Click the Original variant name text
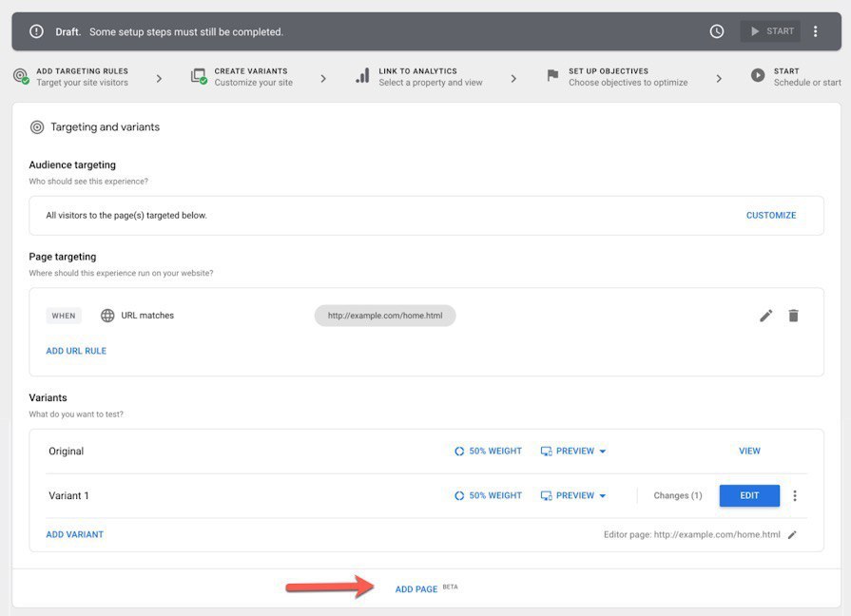 click(67, 451)
